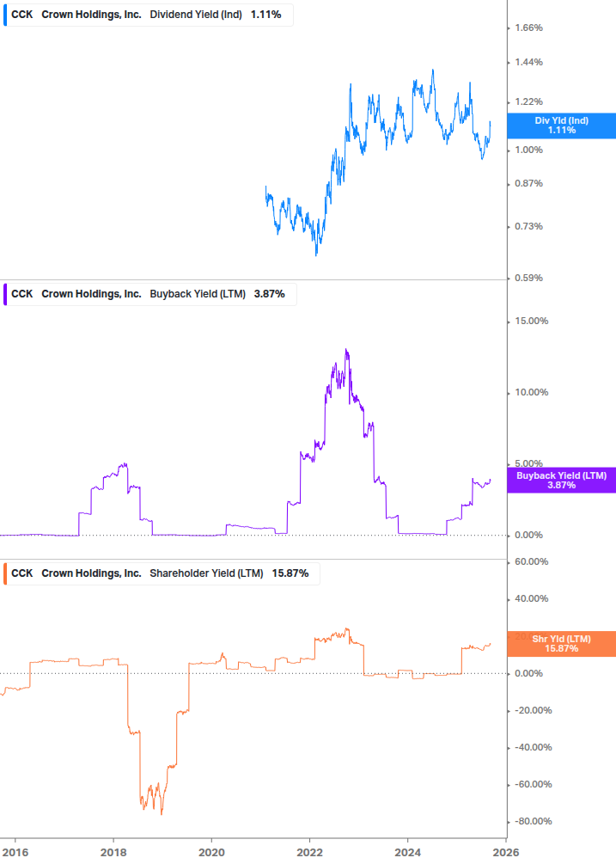Click the 10.00% buyback yield axis label
This screenshot has width=616, height=864.
pos(531,393)
